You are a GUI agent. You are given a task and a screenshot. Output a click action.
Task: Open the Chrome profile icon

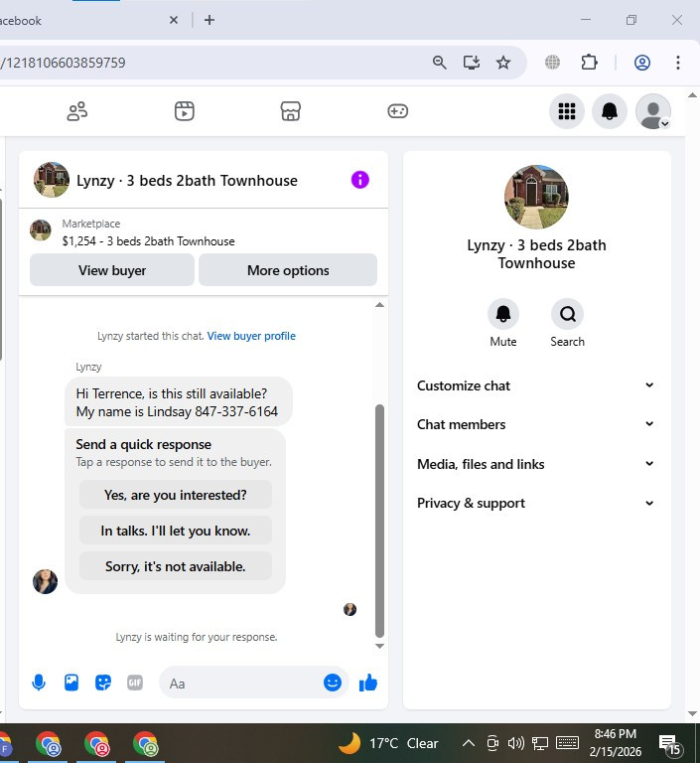pos(642,63)
